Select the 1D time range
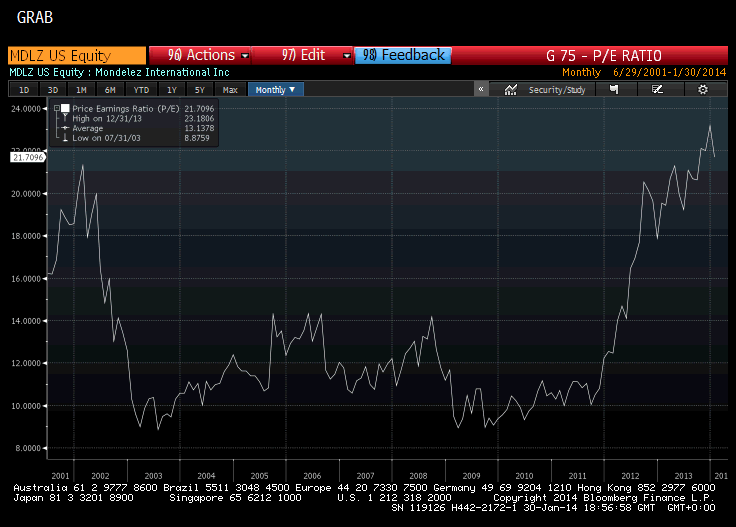 [24, 90]
